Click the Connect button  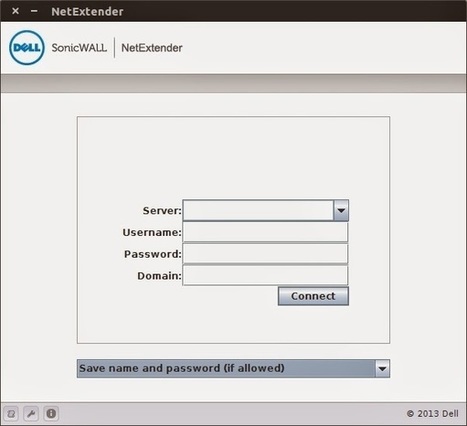point(313,296)
